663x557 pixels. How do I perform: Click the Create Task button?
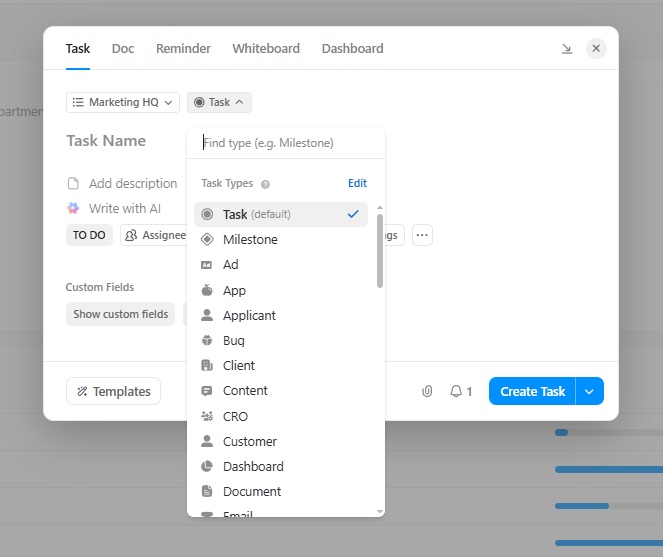click(x=532, y=391)
